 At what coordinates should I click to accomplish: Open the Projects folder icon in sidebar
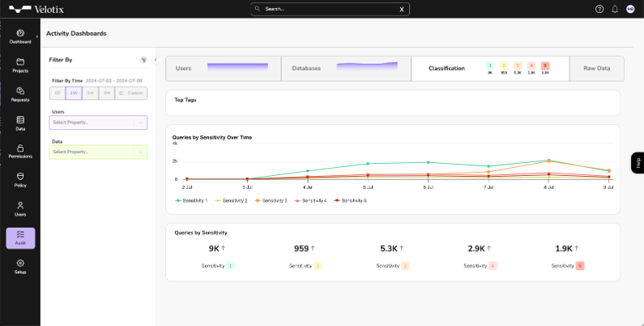click(20, 62)
